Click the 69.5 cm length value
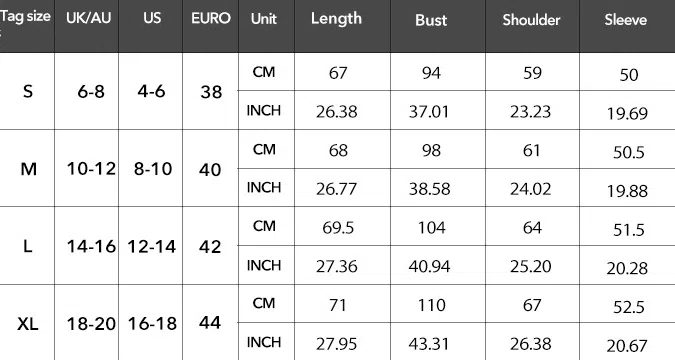 pyautogui.click(x=338, y=227)
